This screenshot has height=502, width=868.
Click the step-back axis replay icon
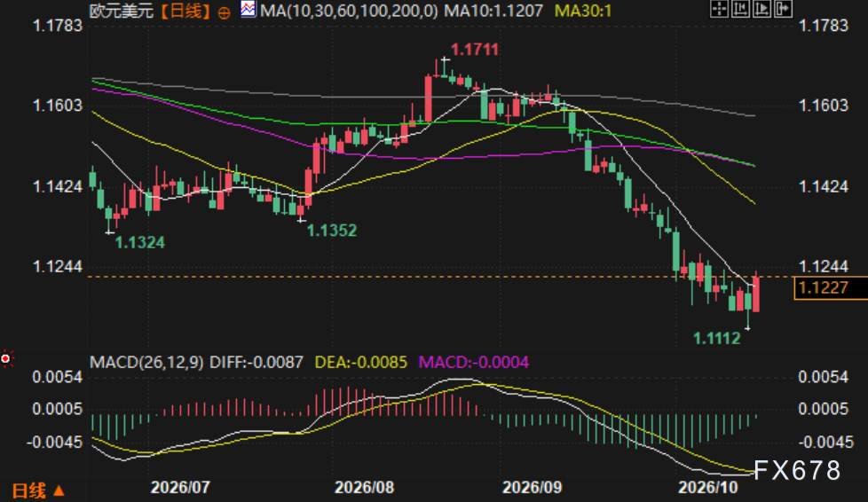(740, 9)
